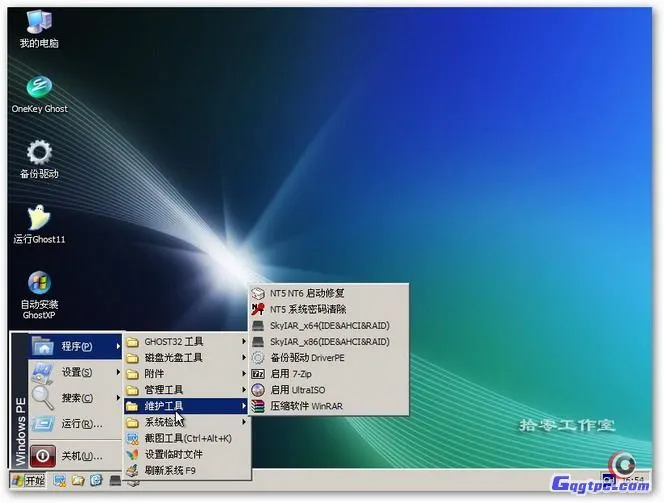Click the red 关机(U)... power icon
Viewport: 664px width, 503px height.
click(43, 456)
